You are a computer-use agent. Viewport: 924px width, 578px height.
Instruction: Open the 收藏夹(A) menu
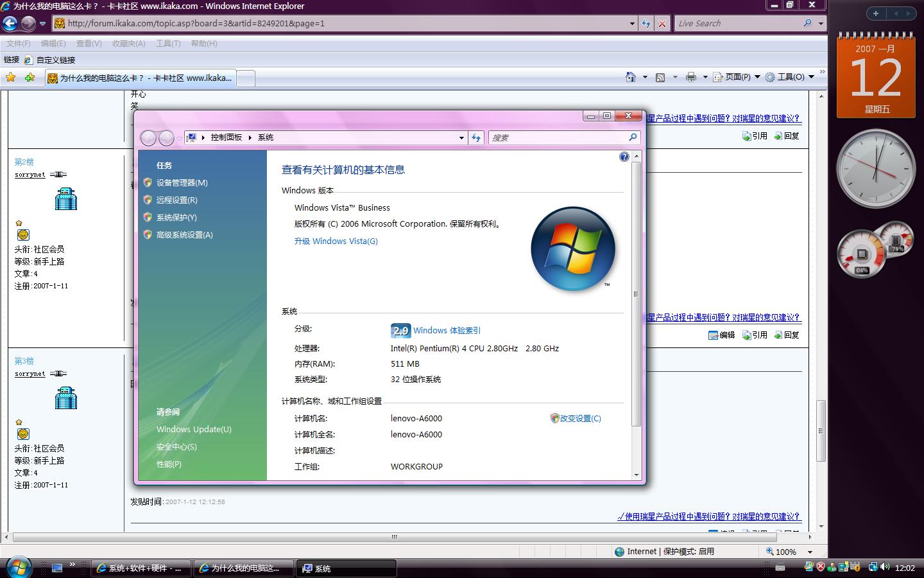[129, 44]
